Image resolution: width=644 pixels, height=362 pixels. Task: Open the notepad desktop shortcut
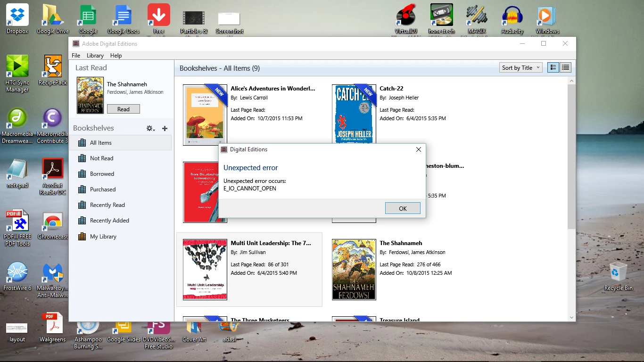[x=17, y=173]
